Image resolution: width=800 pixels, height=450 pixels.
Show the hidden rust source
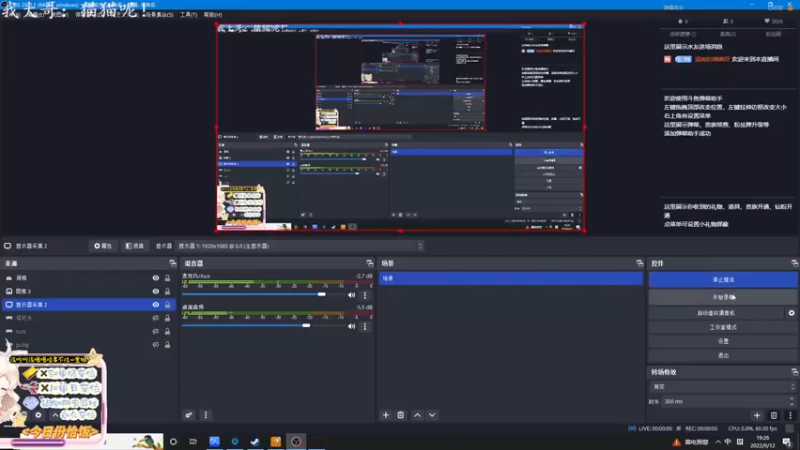click(x=156, y=332)
